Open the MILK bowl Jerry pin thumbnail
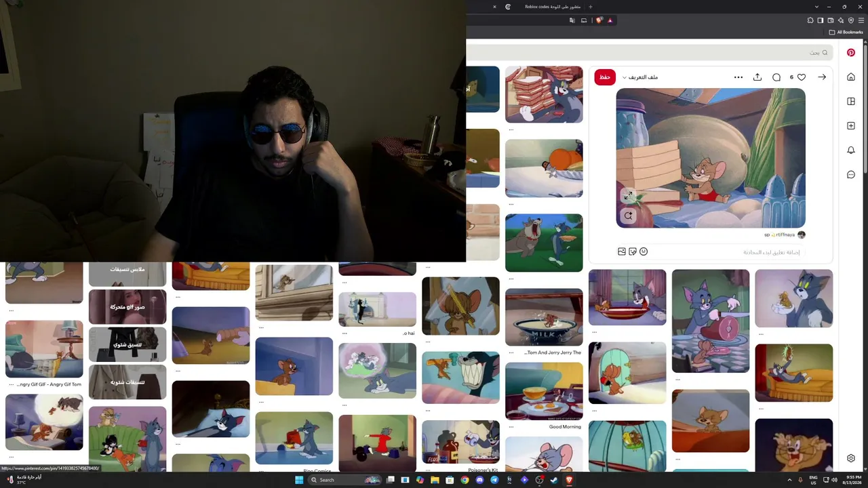The height and width of the screenshot is (488, 868). 544,317
